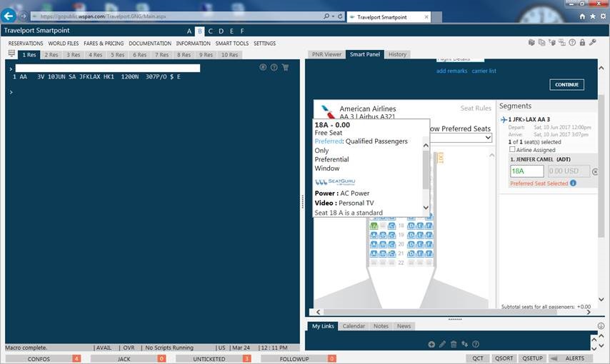
Task: Open the FARES & PRICING menu
Action: pos(104,43)
